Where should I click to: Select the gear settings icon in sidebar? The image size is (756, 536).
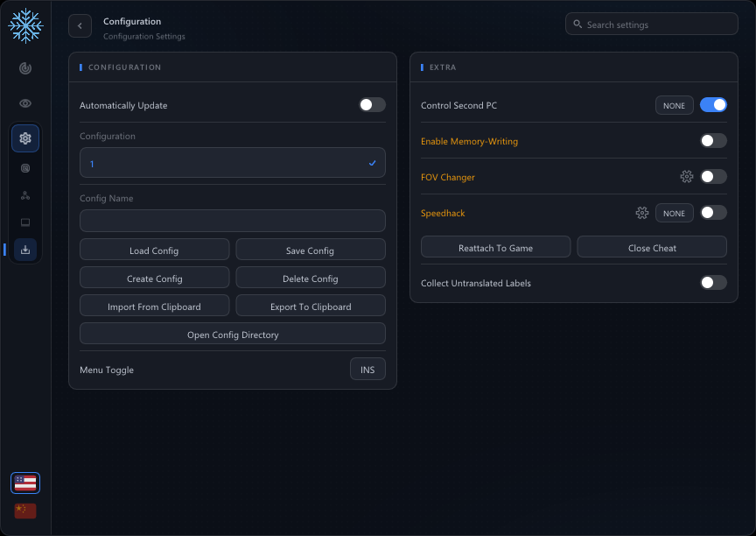pos(25,138)
